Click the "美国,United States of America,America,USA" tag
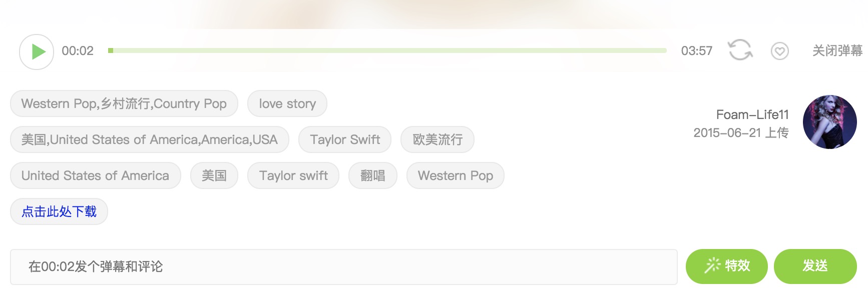Image resolution: width=868 pixels, height=295 pixels. (149, 139)
